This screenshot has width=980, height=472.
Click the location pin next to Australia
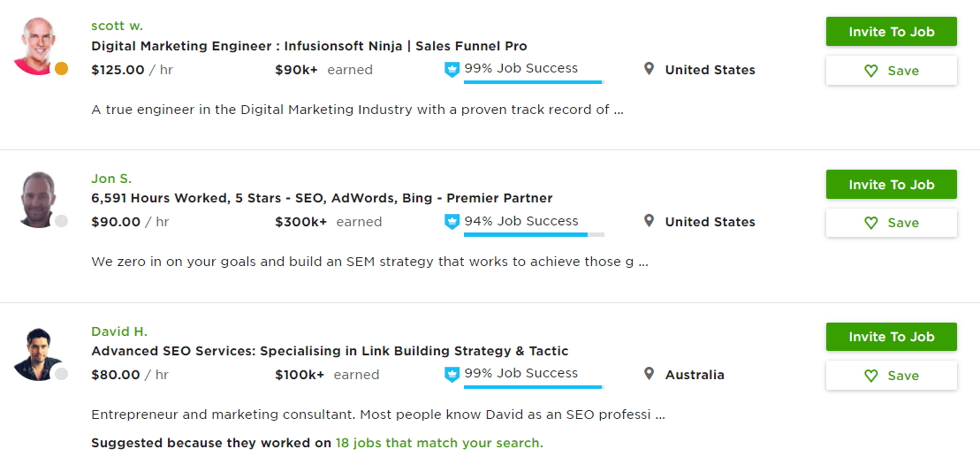coord(650,375)
